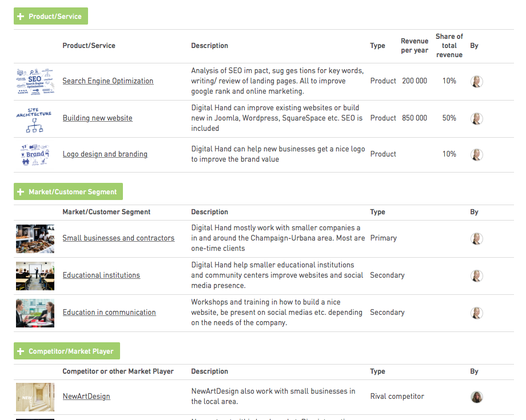526x420 pixels.
Task: Open Search Engine Optimization link
Action: coord(108,81)
